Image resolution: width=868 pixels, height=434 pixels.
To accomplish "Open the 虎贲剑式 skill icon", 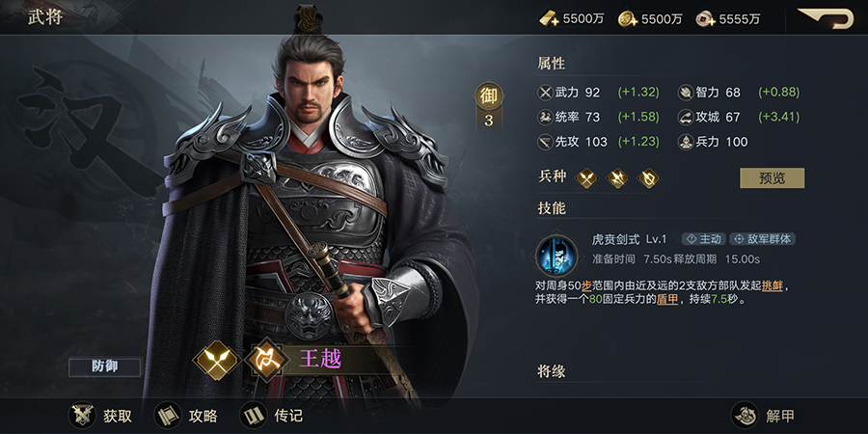I will click(556, 255).
